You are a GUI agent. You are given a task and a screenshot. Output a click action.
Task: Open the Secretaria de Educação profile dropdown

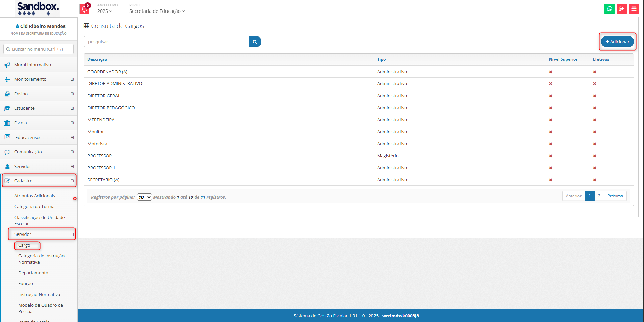(157, 11)
